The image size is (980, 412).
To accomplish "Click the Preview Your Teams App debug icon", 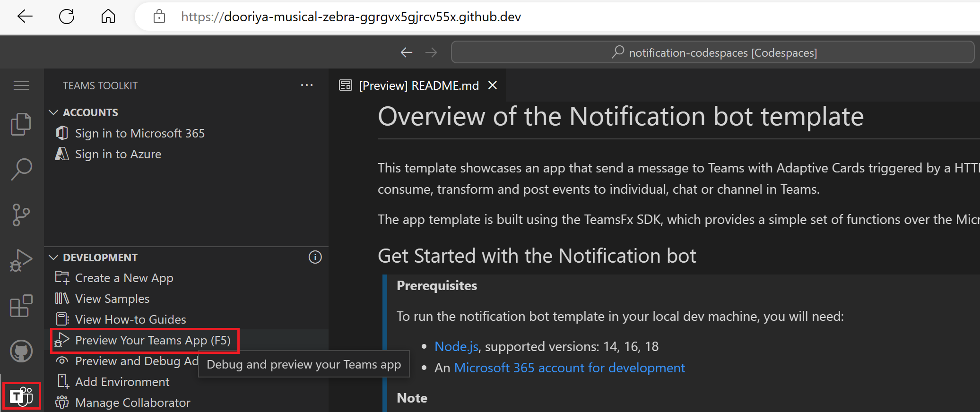I will tap(62, 340).
